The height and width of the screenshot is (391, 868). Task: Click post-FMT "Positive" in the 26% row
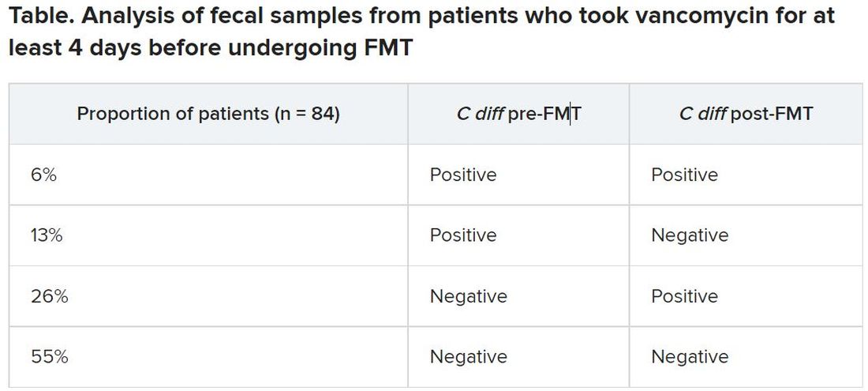[684, 296]
